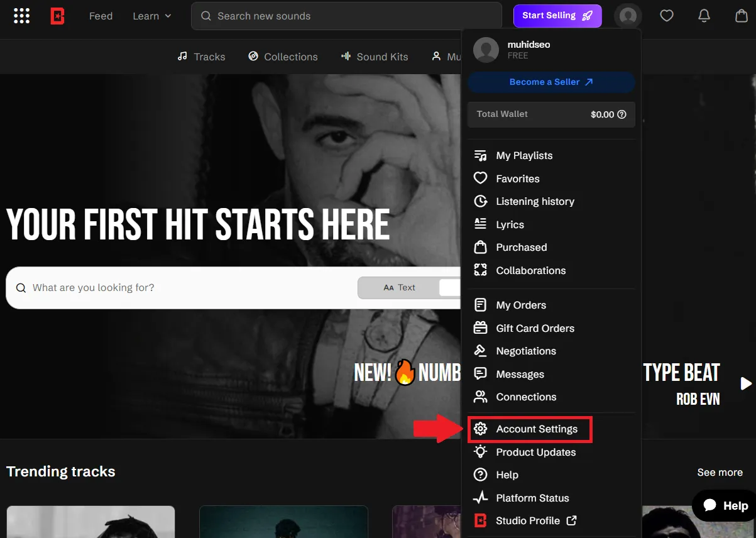Click the Start Selling button
The image size is (756, 538).
pos(557,16)
